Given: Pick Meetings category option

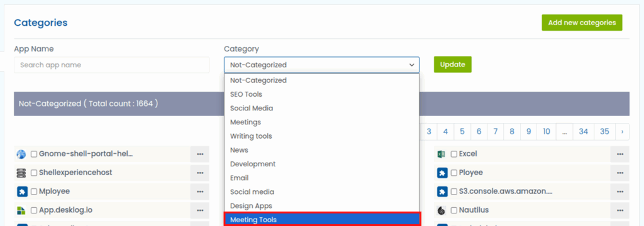Looking at the screenshot, I should point(321,122).
